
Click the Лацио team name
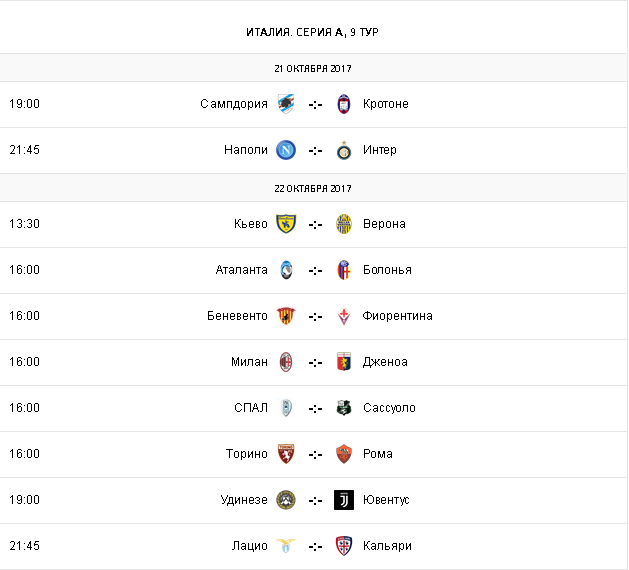[x=250, y=546]
